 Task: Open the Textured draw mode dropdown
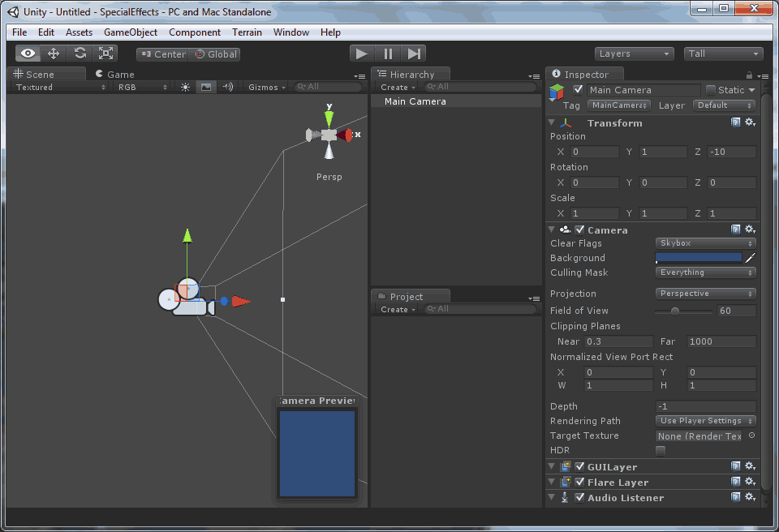[x=59, y=88]
